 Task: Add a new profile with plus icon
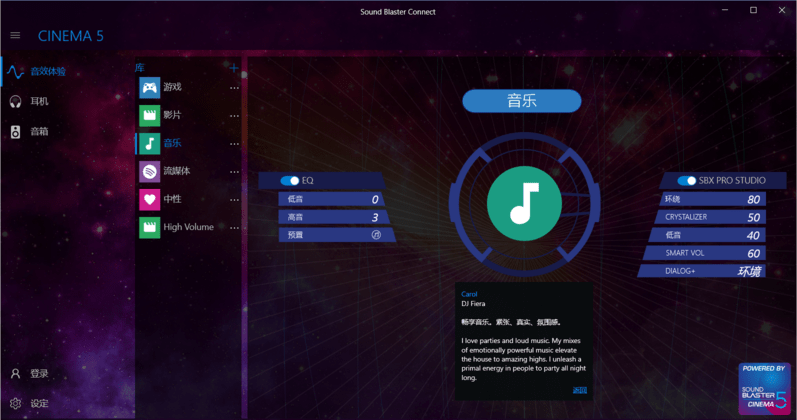(234, 68)
